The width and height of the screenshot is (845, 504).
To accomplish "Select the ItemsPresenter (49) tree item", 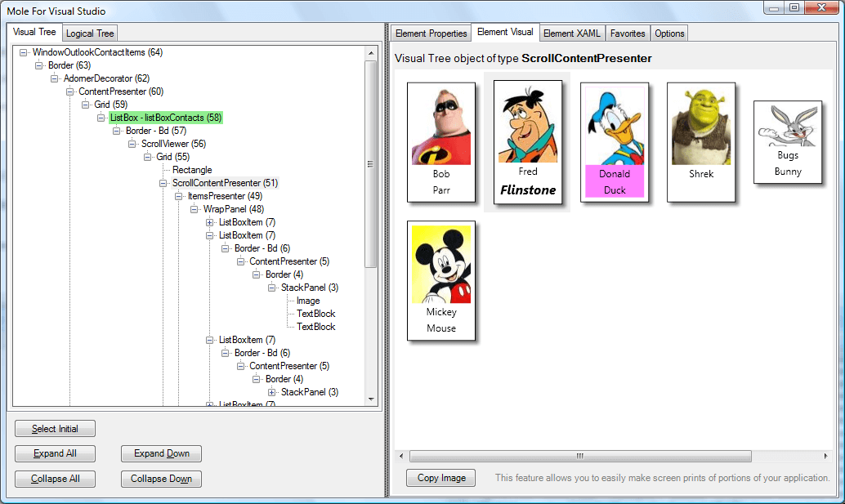I will pos(226,196).
